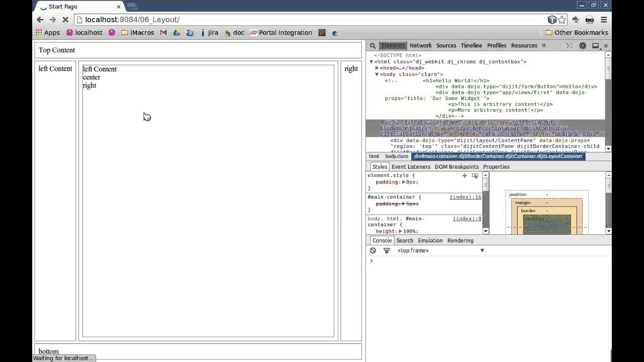
Task: Switch to the Network panel
Action: 421,46
